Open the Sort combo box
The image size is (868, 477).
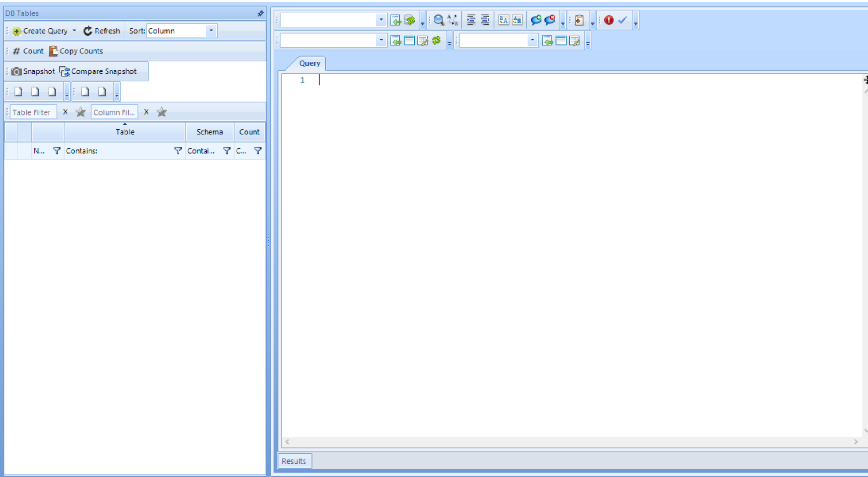pos(182,31)
